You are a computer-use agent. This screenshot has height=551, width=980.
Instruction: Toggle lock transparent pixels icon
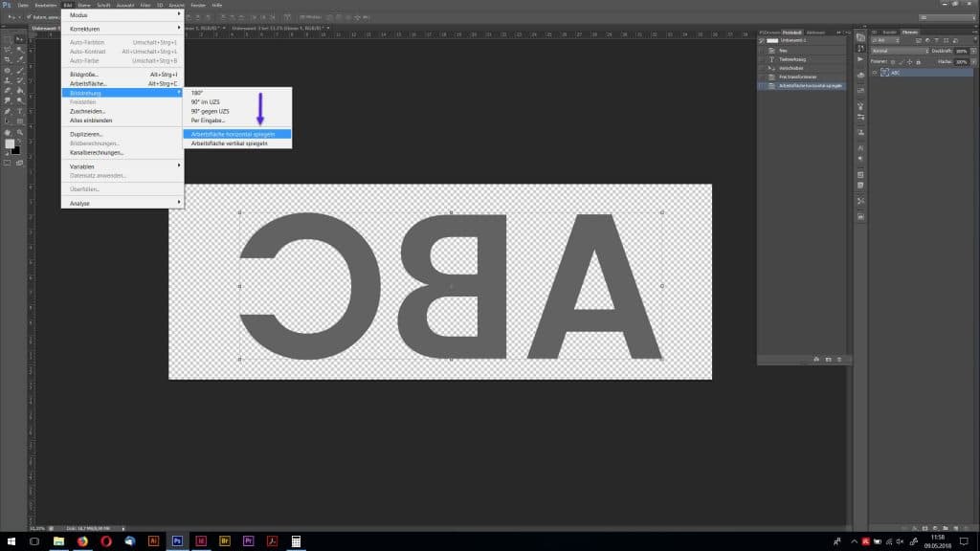pyautogui.click(x=893, y=62)
